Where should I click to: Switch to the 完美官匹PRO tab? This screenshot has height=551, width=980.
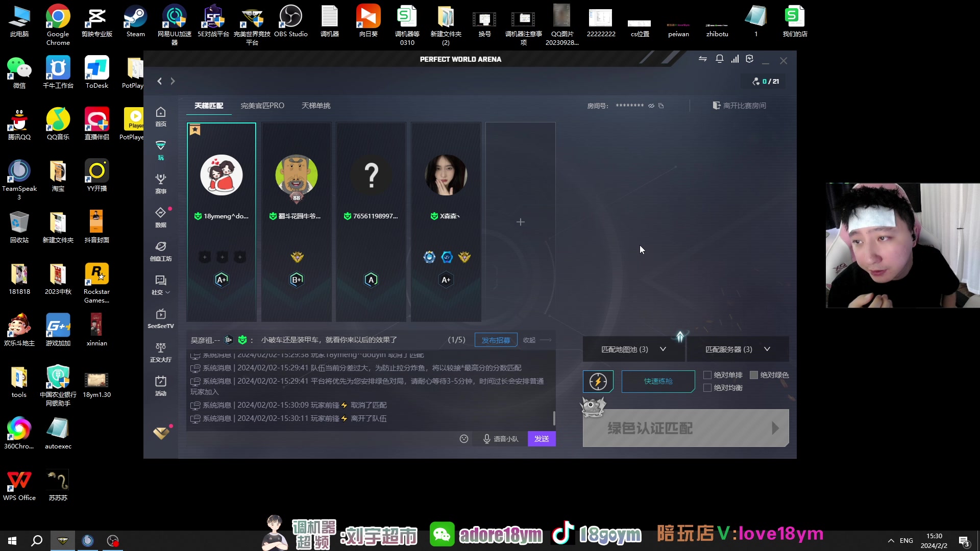point(263,105)
